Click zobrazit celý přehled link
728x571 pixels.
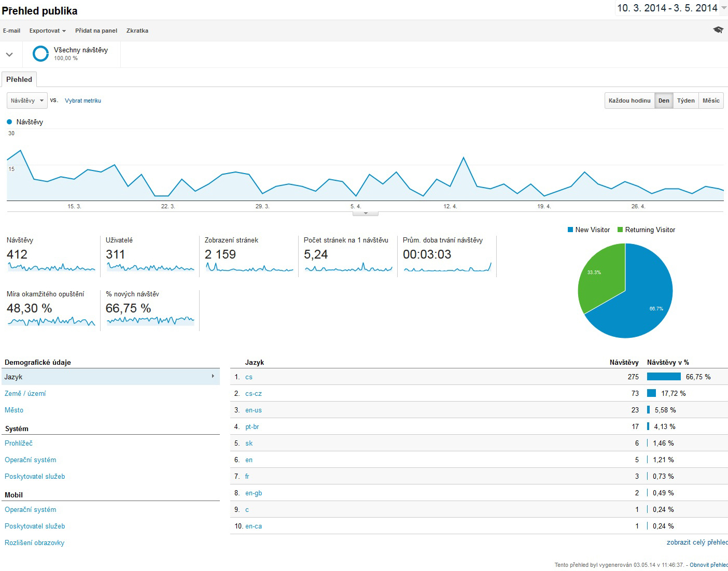[697, 543]
